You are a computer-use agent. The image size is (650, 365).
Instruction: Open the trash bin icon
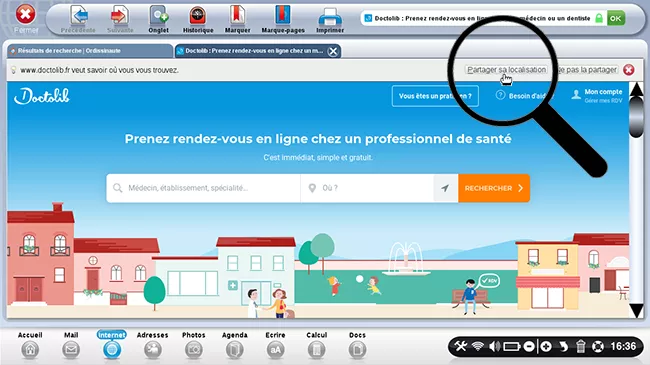click(580, 346)
